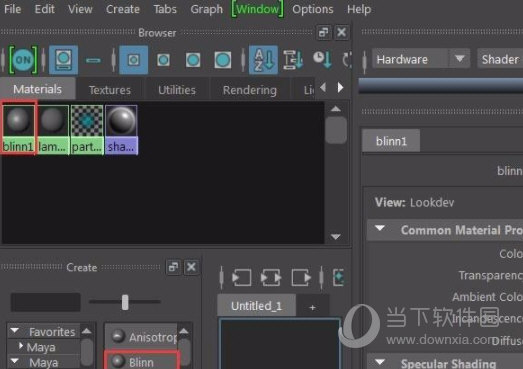This screenshot has height=369, width=523.
Task: Collapse the Favorites tree item
Action: [x=15, y=330]
